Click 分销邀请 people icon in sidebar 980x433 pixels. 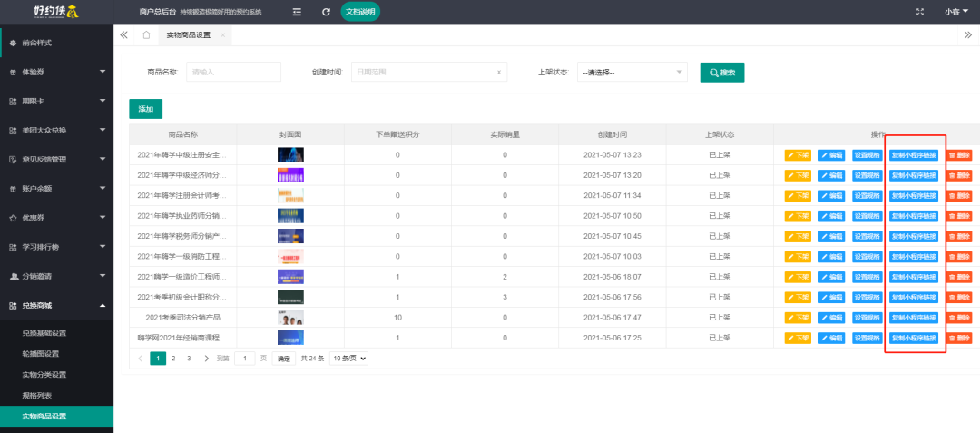point(13,276)
